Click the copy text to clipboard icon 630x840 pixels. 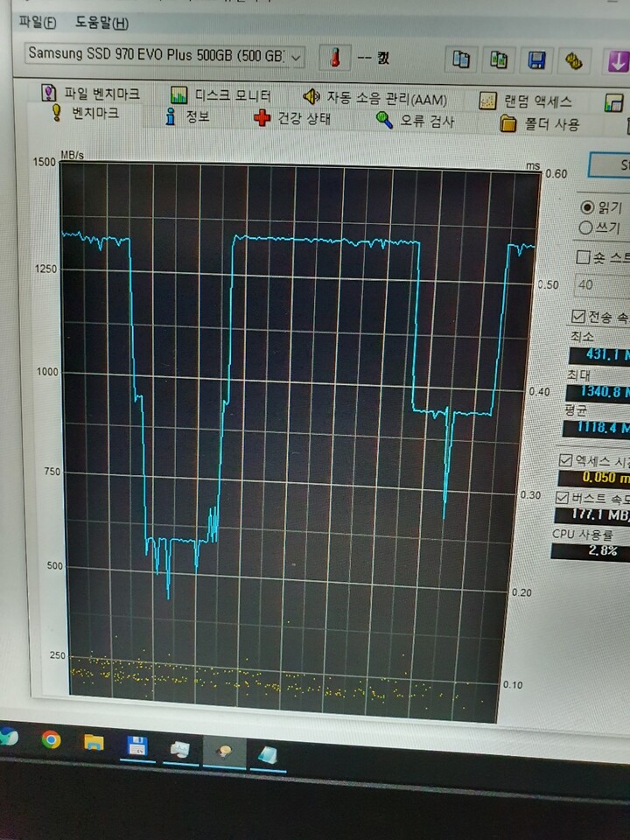pos(461,59)
